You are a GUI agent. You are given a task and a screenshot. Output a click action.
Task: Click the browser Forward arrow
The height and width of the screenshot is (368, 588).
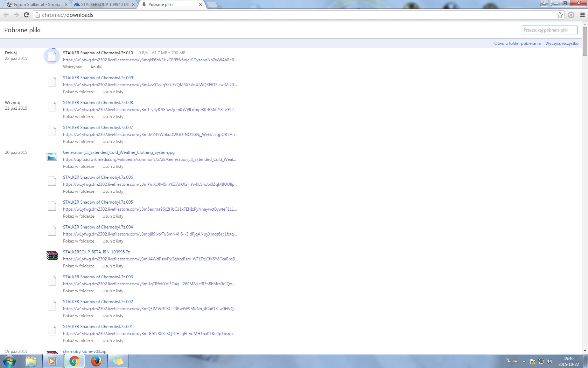(16, 15)
